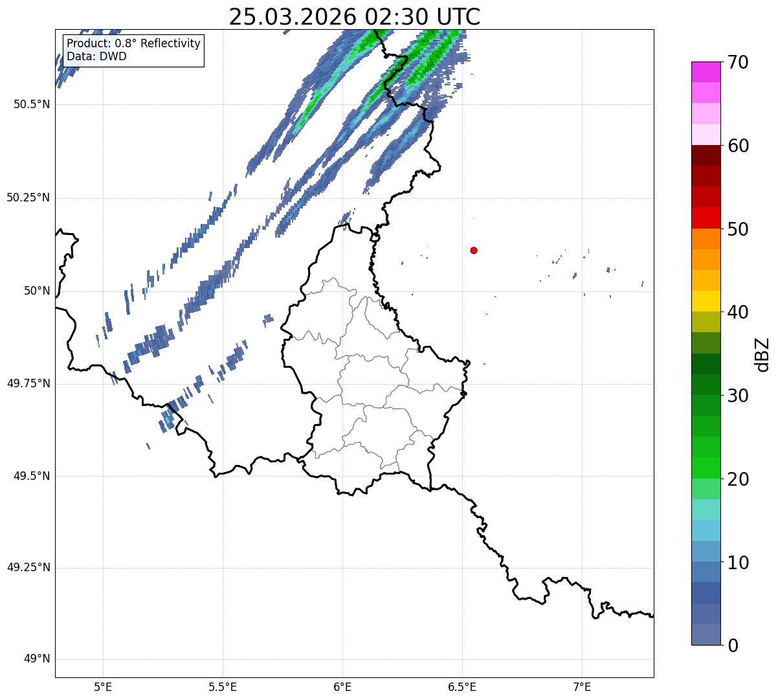Image resolution: width=778 pixels, height=700 pixels.
Task: Click the 'Data: DWD' label text
Action: point(96,56)
